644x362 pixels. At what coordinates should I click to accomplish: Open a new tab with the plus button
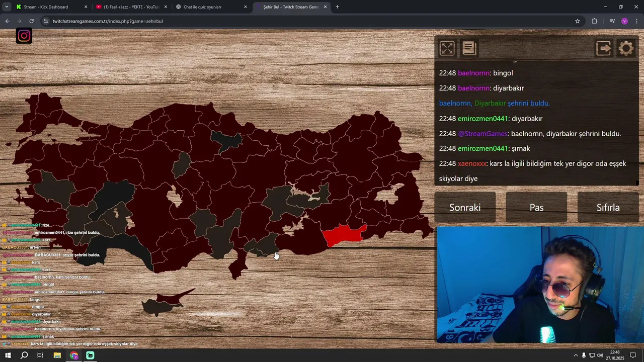click(337, 7)
